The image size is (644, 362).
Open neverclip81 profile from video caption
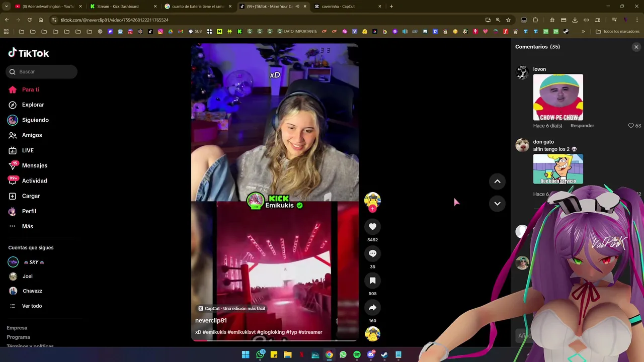[x=211, y=320]
